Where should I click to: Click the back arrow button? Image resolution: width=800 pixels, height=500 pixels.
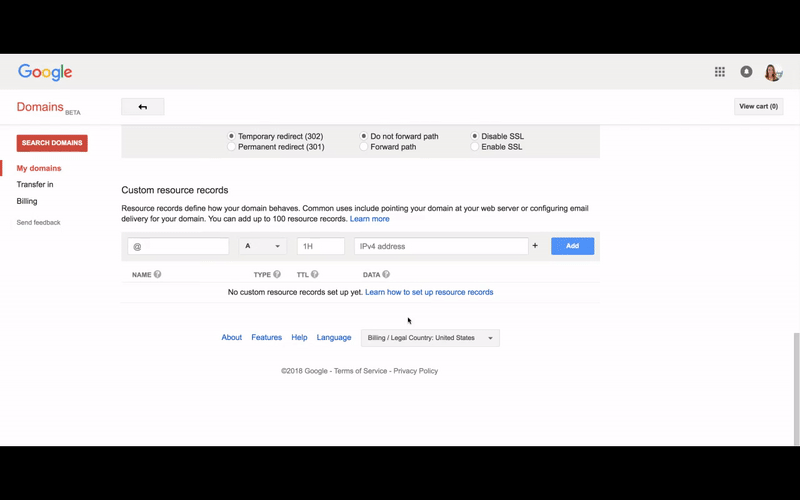143,107
